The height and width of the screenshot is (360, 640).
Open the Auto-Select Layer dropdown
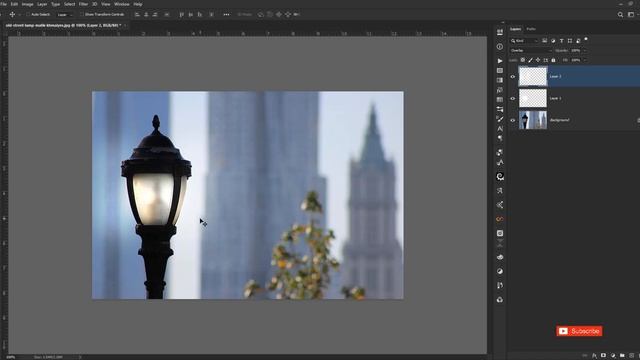pyautogui.click(x=64, y=15)
